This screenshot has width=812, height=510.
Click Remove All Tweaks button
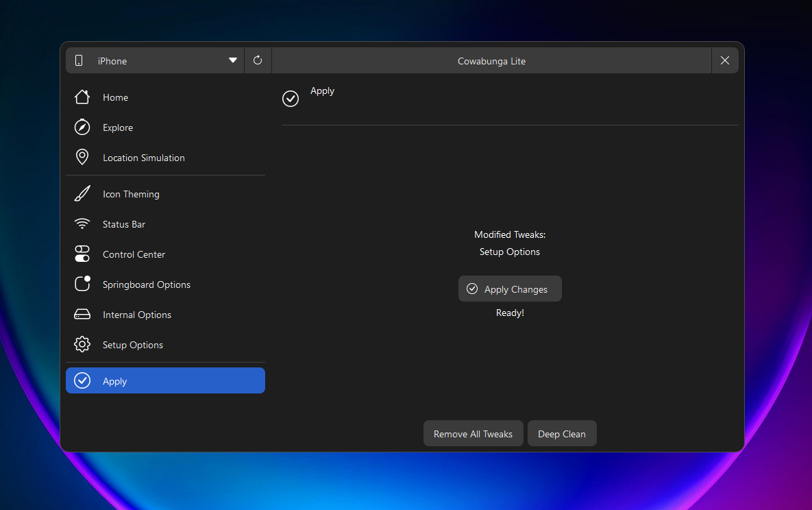tap(473, 433)
